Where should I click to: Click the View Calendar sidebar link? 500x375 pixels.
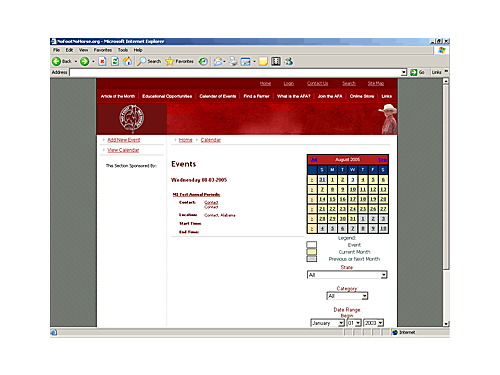click(x=123, y=150)
